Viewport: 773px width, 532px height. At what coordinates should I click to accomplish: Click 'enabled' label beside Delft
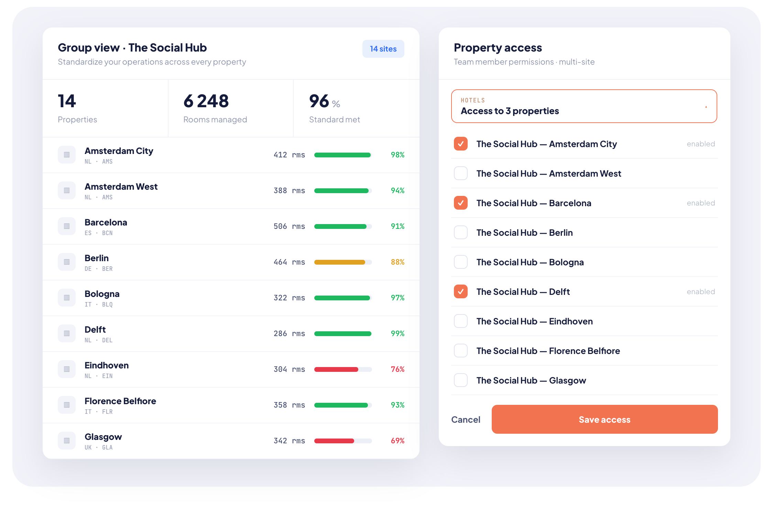pos(701,292)
